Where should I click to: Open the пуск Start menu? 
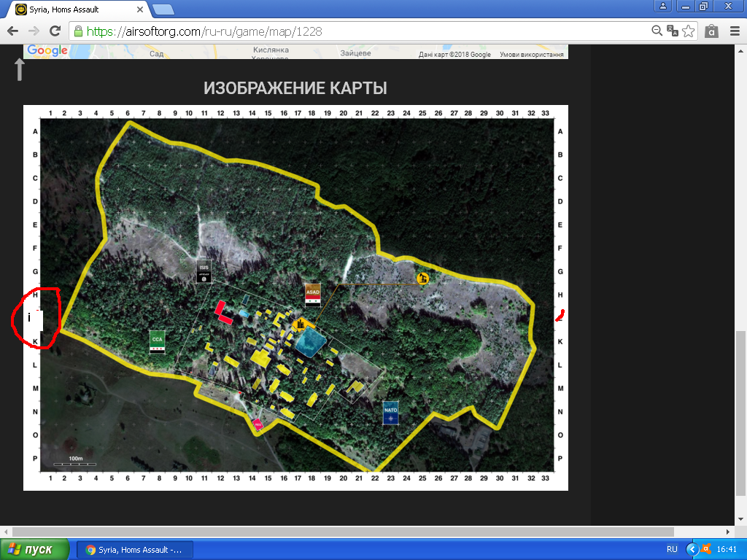click(x=34, y=550)
